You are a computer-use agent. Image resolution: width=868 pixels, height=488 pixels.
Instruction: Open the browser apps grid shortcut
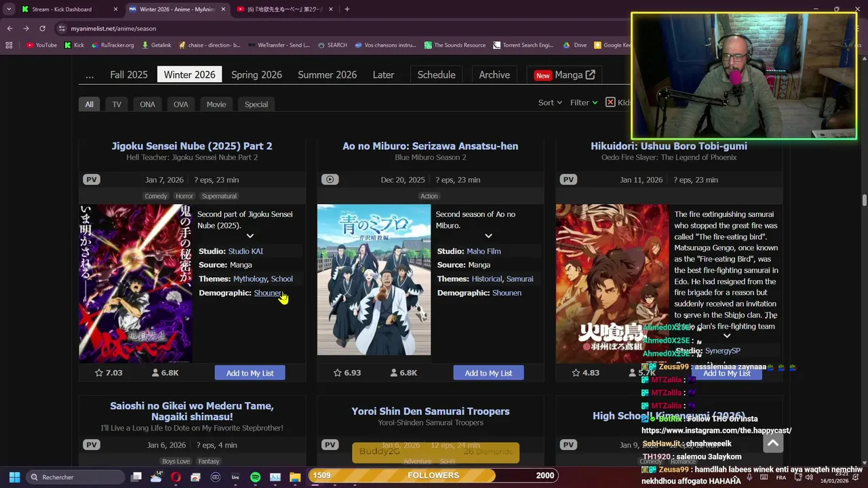point(9,45)
